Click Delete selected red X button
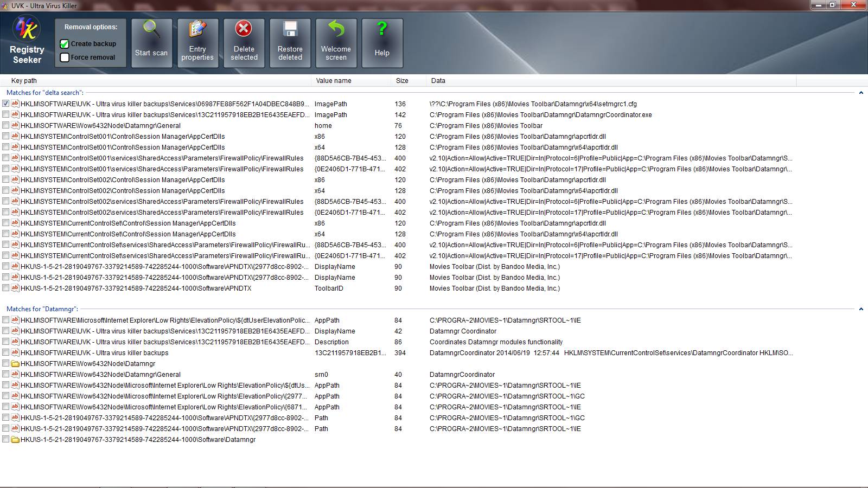This screenshot has width=868, height=488. 244,43
